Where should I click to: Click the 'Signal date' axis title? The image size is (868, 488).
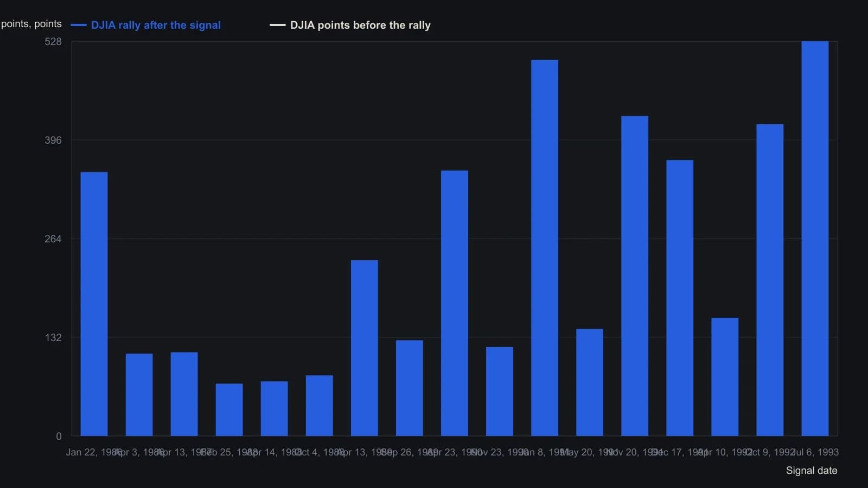tap(812, 471)
